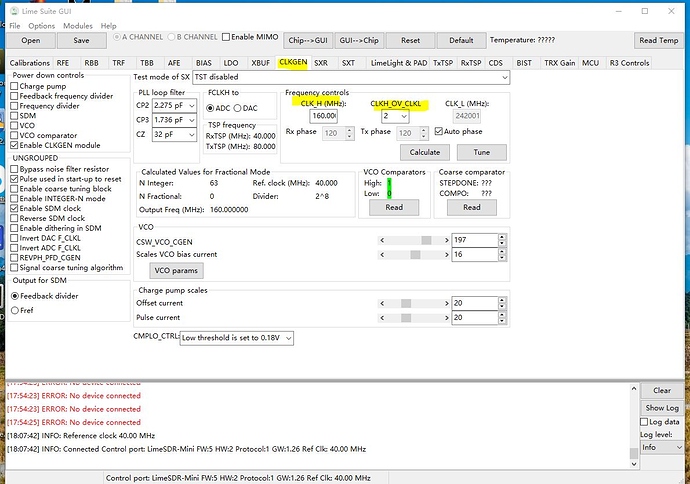Click the Open button

point(31,40)
